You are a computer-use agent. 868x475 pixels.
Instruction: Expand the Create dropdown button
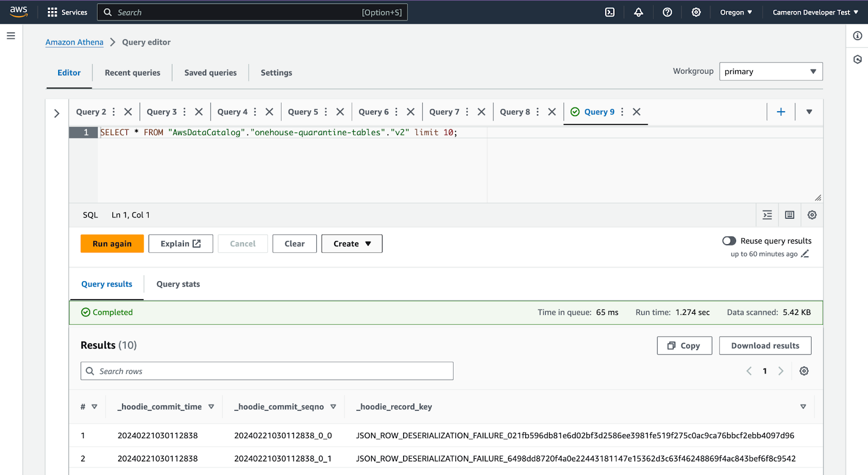(x=352, y=244)
